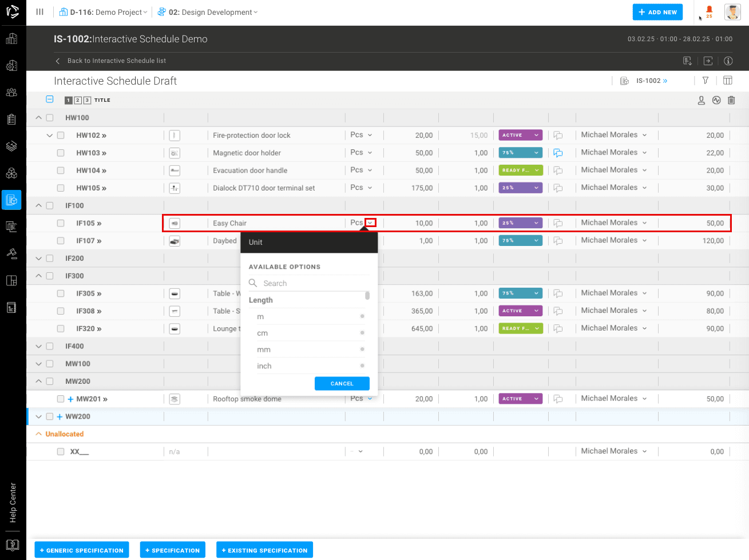Switch to level 2 view
Image resolution: width=749 pixels, height=560 pixels.
pos(78,100)
